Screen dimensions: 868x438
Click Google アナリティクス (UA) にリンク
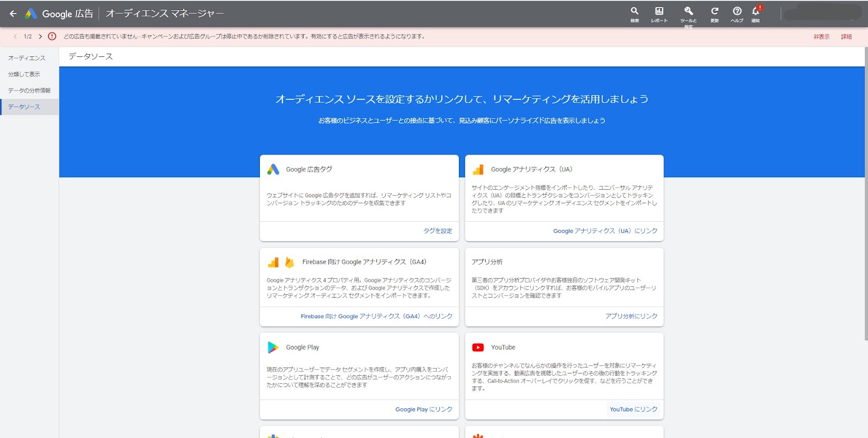605,231
